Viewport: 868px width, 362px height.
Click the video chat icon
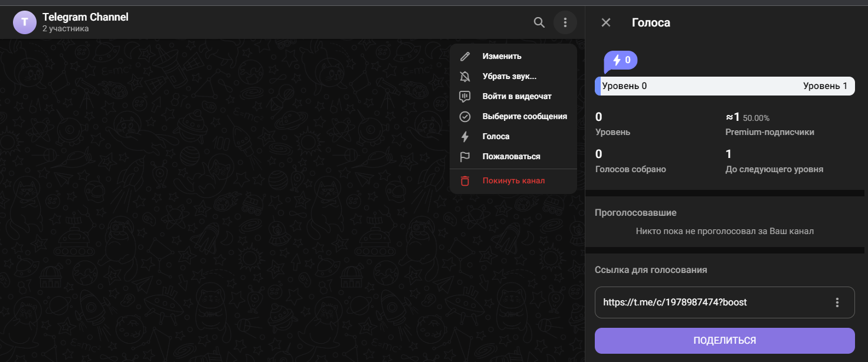[465, 97]
